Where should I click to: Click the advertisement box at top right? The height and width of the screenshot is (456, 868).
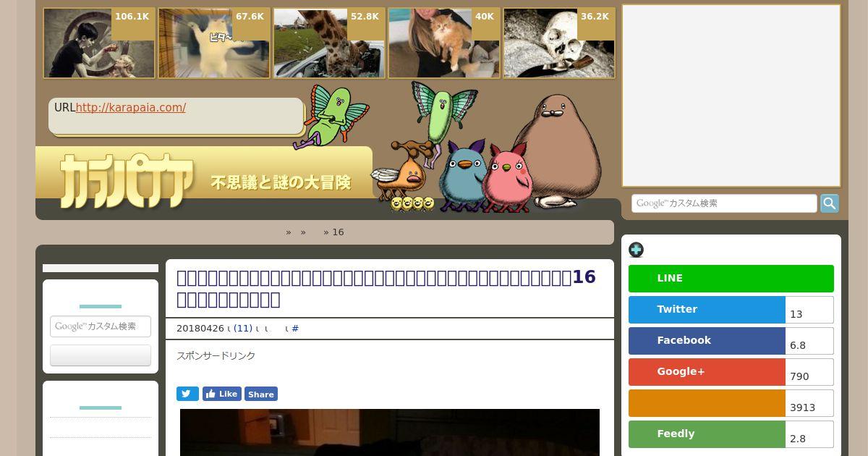[x=731, y=96]
